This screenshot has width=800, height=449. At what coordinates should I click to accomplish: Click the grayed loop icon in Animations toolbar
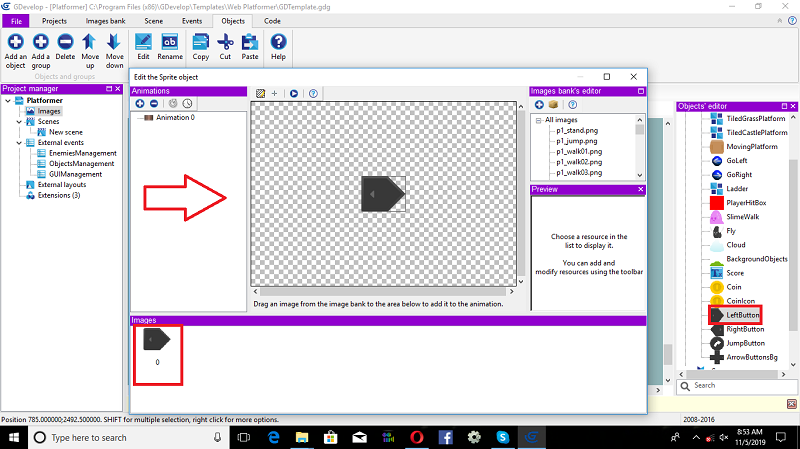173,104
